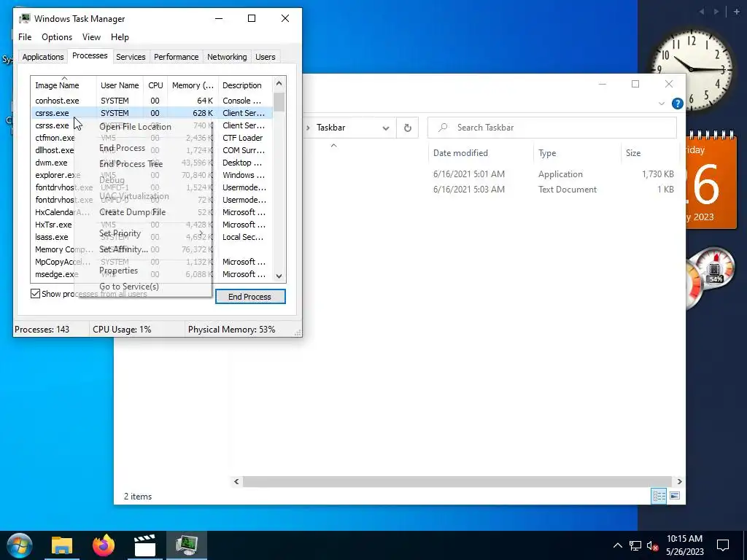Sort processes by Description column
747x560 pixels.
click(245, 85)
